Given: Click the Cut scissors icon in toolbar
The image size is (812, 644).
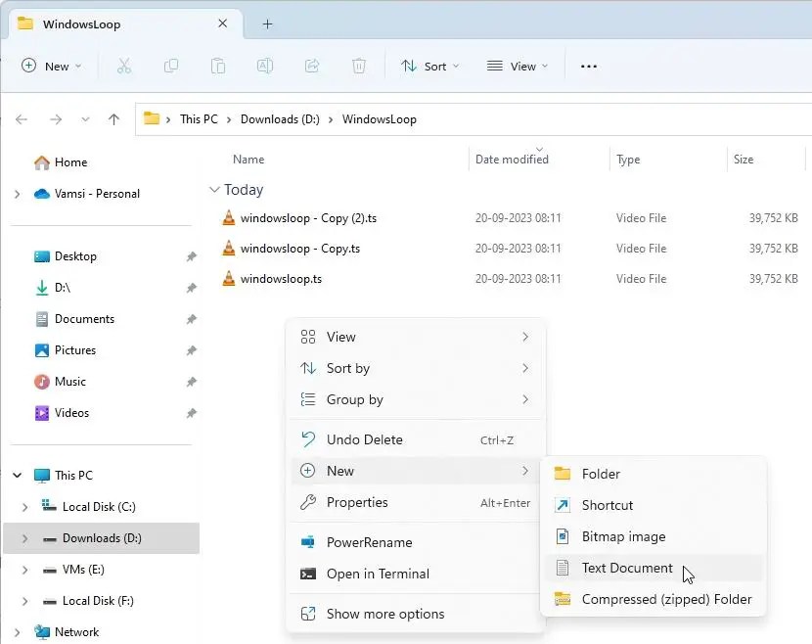Looking at the screenshot, I should (x=124, y=66).
